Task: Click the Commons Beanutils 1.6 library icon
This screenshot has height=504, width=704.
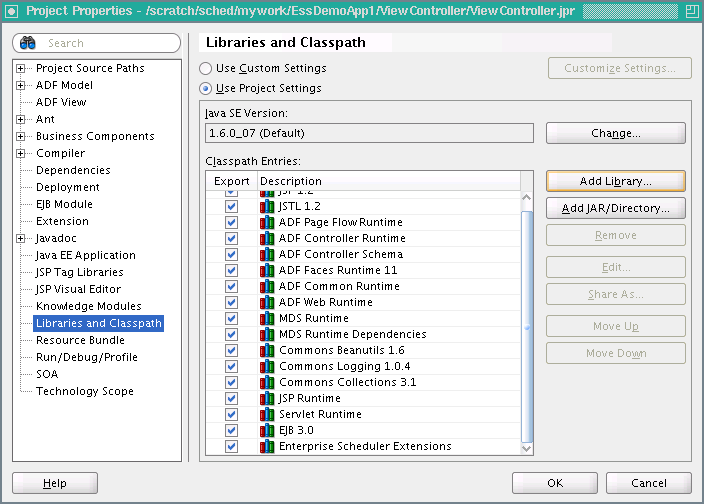Action: [267, 351]
